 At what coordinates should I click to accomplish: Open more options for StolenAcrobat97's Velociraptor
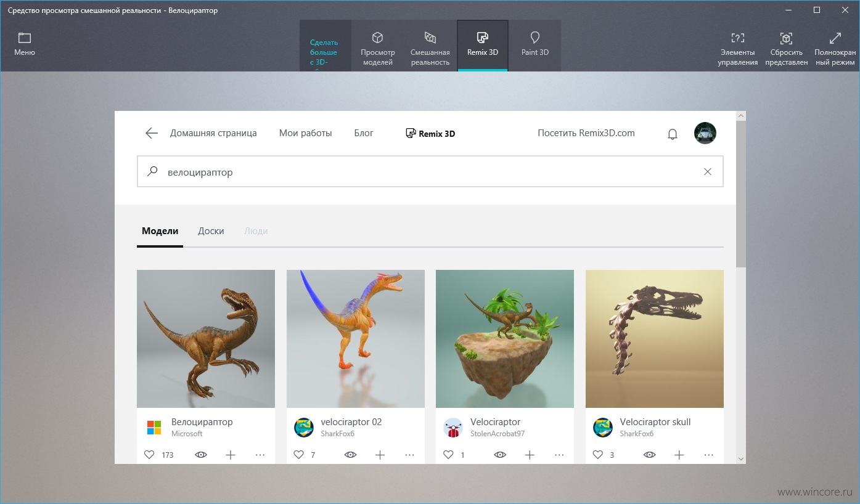[x=559, y=455]
